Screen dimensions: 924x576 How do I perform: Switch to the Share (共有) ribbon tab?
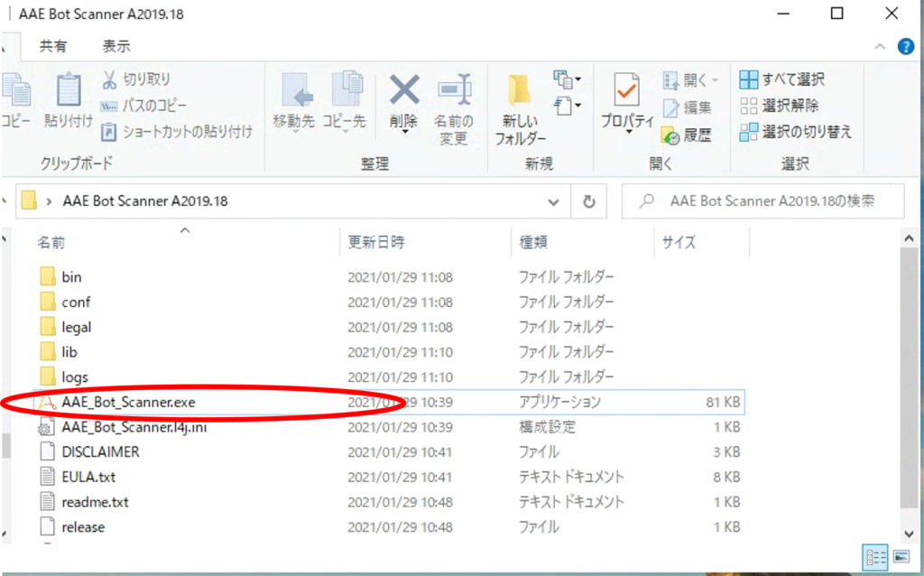pyautogui.click(x=53, y=47)
